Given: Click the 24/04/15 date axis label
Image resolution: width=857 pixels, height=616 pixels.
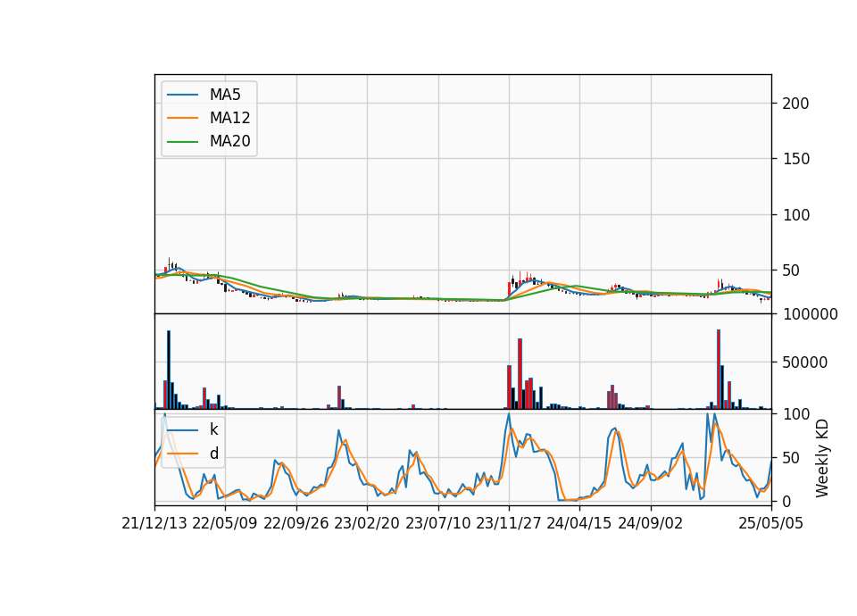Looking at the screenshot, I should [x=579, y=524].
